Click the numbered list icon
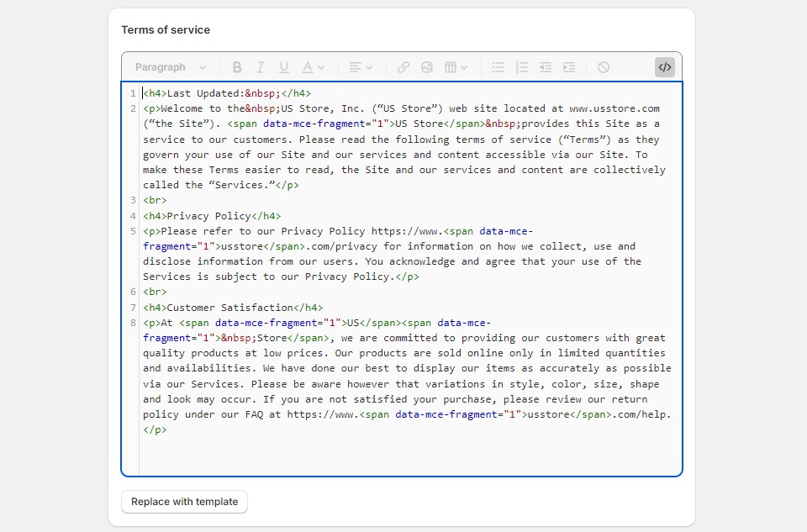This screenshot has height=532, width=807. click(522, 67)
